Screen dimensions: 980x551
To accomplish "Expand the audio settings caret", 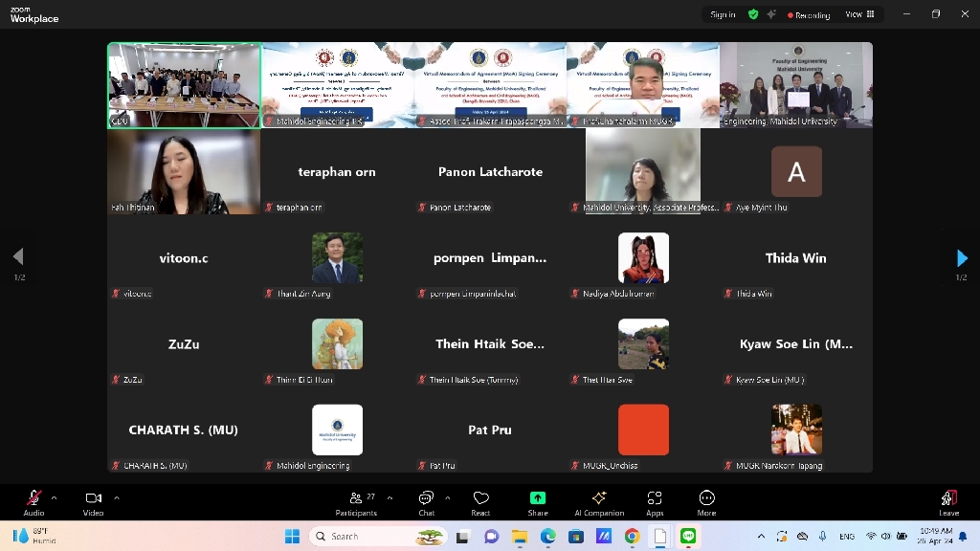I will (x=54, y=497).
